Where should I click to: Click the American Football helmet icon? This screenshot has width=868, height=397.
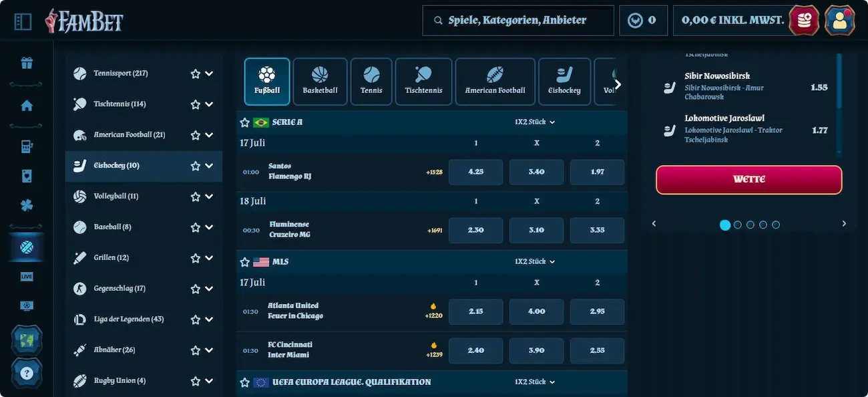[80, 135]
